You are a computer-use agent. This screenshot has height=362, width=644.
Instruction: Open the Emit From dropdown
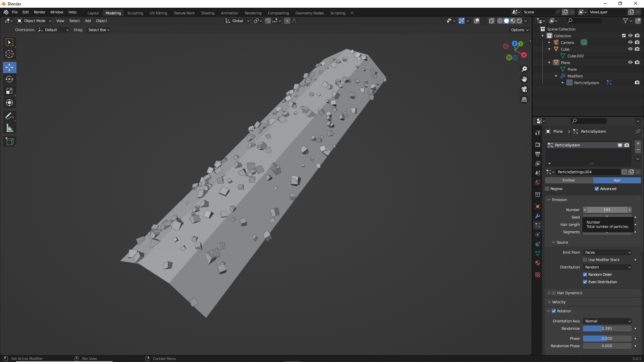[607, 252]
